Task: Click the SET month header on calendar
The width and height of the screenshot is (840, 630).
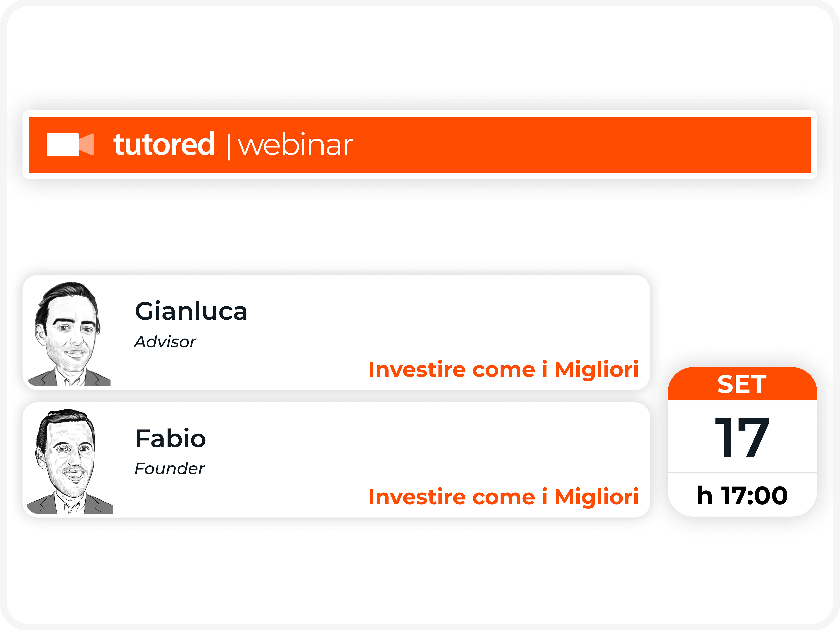Action: point(742,384)
